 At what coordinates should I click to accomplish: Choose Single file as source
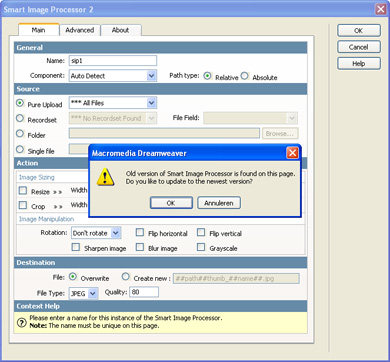coord(20,149)
